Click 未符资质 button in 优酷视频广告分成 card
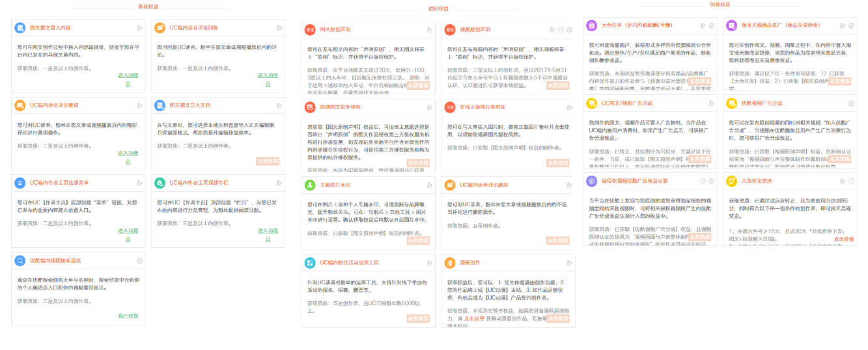This screenshot has height=350, width=868. pyautogui.click(x=839, y=159)
